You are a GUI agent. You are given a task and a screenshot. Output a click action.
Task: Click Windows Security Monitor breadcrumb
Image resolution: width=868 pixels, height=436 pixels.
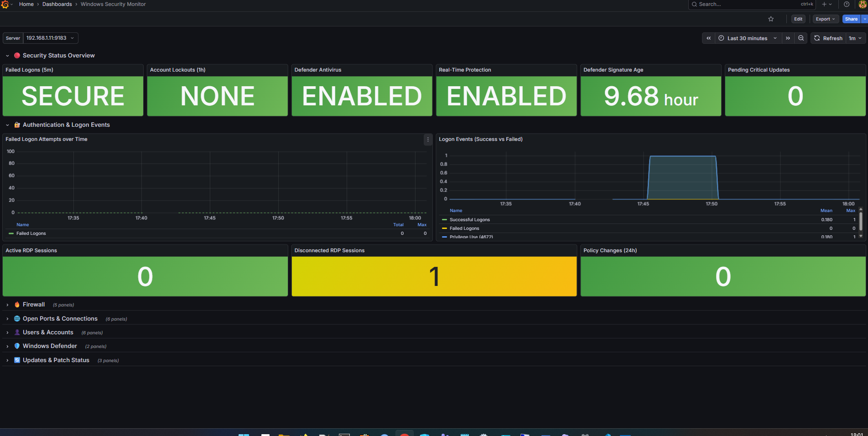[113, 4]
